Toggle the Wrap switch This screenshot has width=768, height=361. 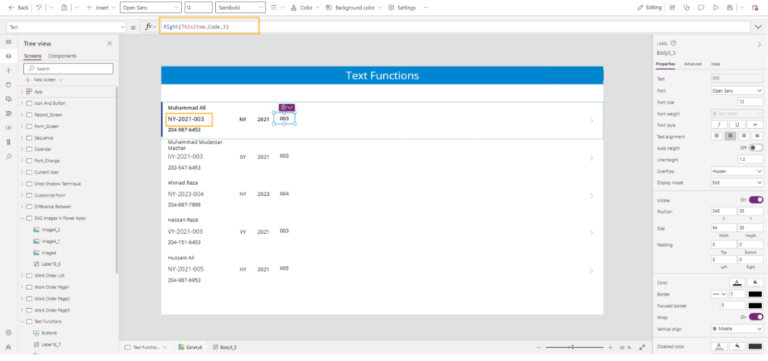pos(756,317)
